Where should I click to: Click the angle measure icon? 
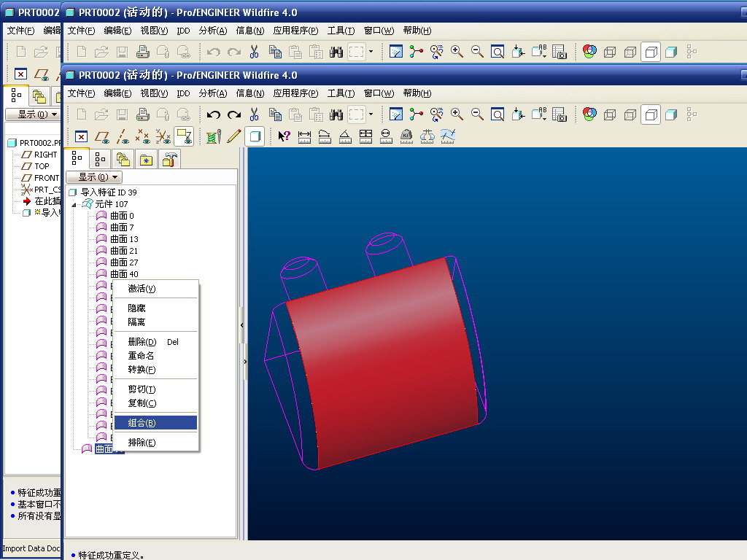tap(345, 137)
